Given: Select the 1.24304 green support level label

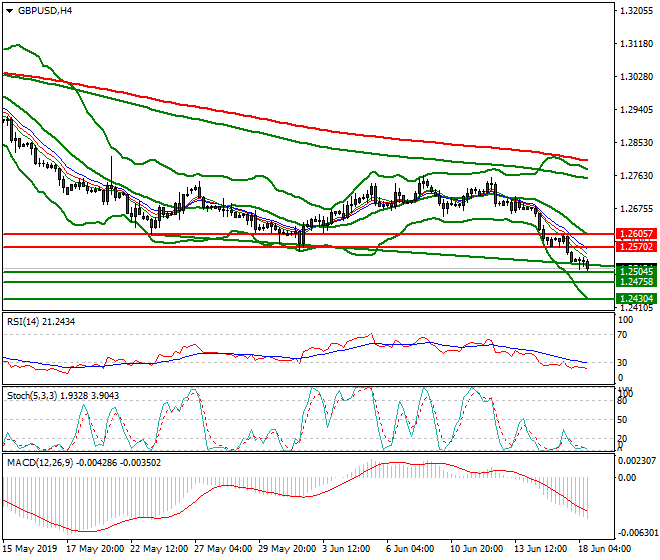Looking at the screenshot, I should (x=636, y=299).
